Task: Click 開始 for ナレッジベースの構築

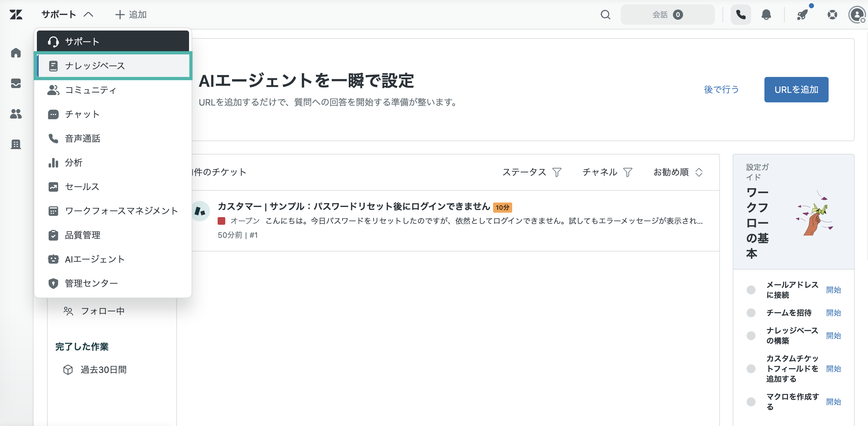Action: tap(833, 336)
